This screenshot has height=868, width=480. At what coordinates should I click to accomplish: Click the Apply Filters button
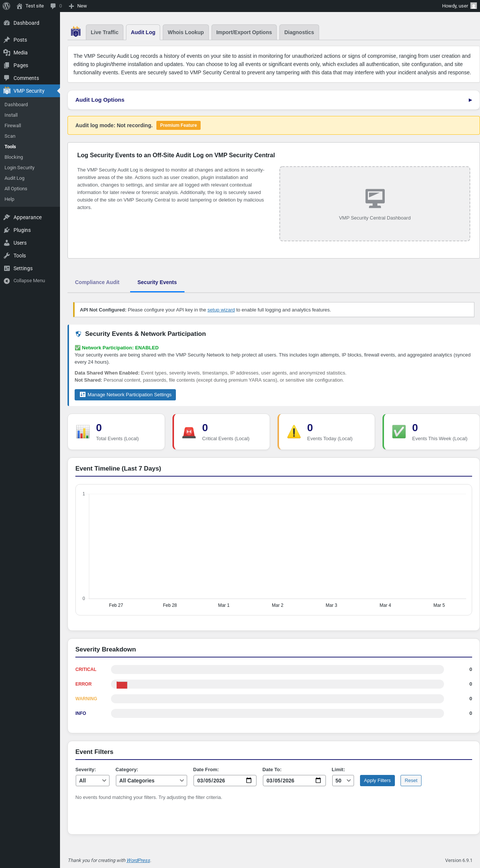(377, 781)
